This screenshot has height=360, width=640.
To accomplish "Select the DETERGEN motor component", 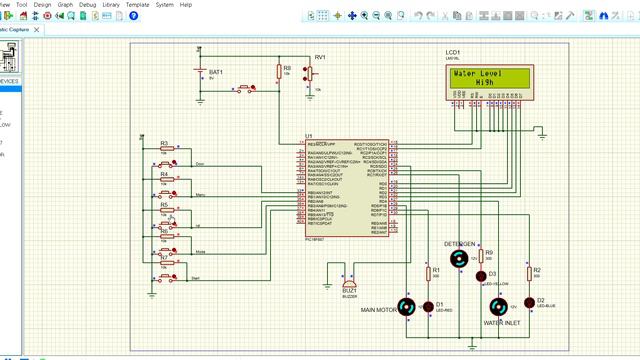I will (x=459, y=259).
